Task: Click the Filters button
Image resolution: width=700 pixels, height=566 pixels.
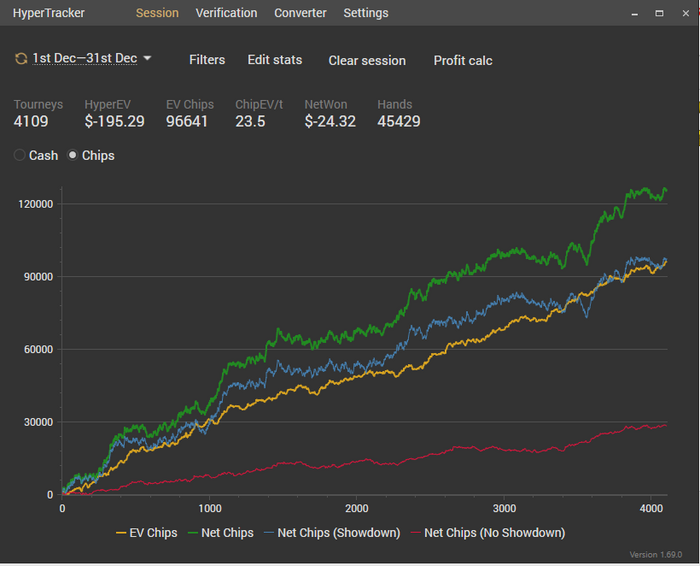Action: click(x=207, y=60)
